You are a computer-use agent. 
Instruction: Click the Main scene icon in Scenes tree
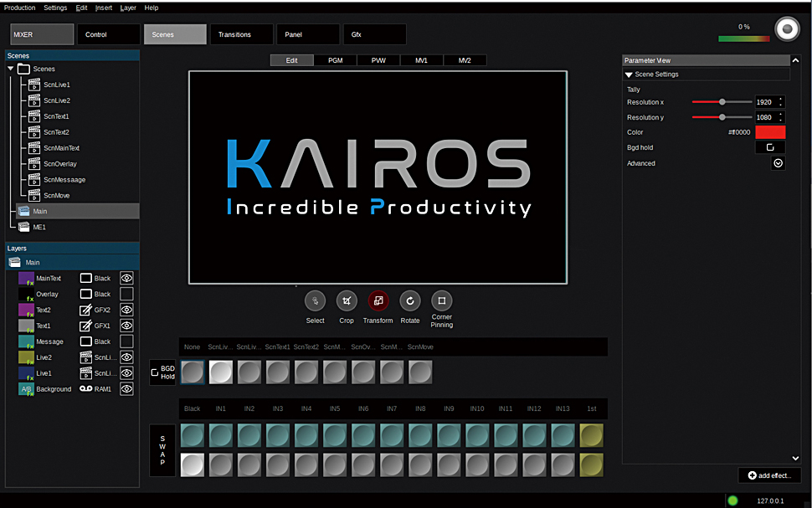pos(23,211)
